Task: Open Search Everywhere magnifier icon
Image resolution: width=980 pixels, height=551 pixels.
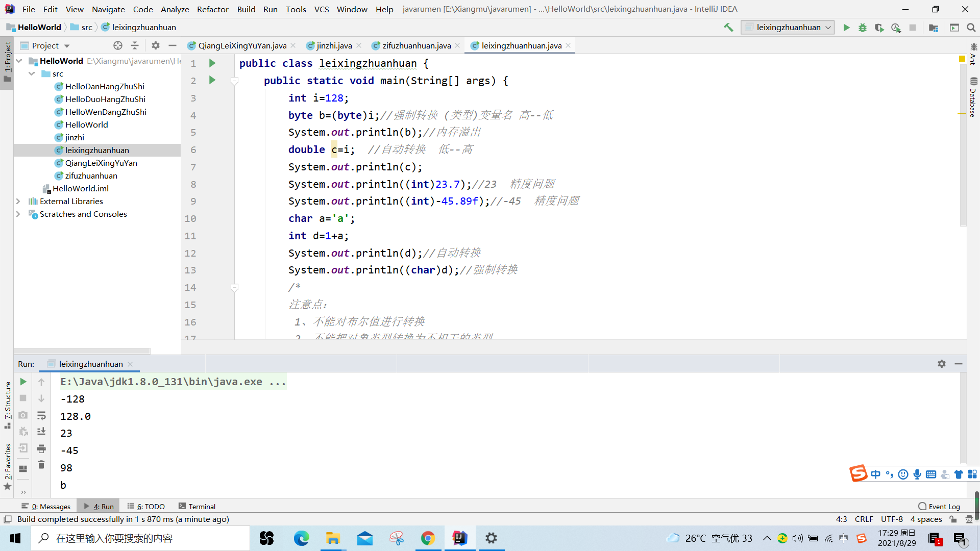Action: 971,28
